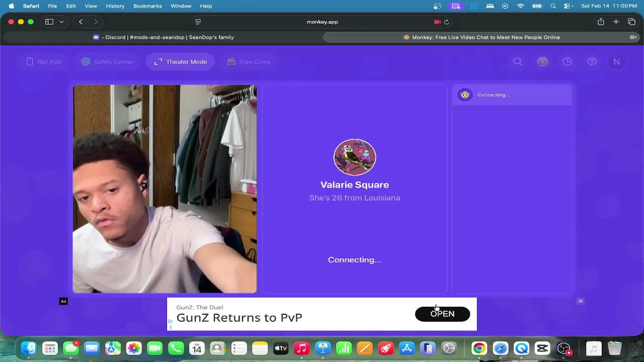Open the Bookmarks menu
Screen dimensions: 644x362
147,6
